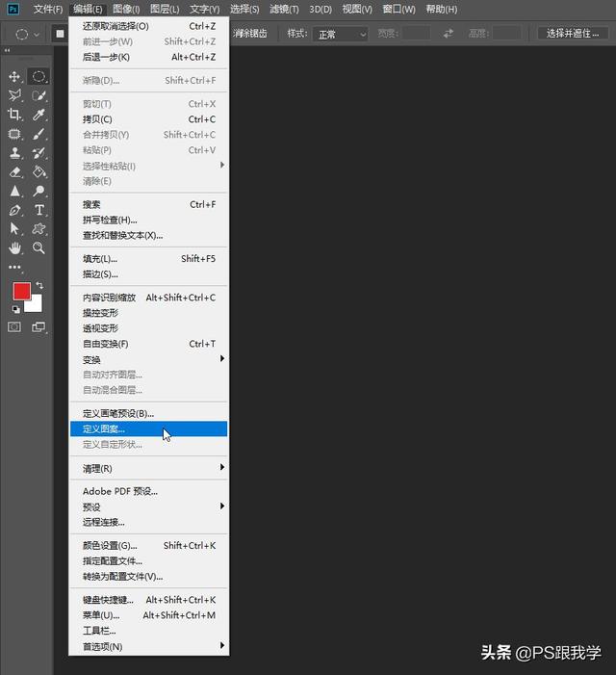Select the Brush tool
616x675 pixels.
pos(38,134)
